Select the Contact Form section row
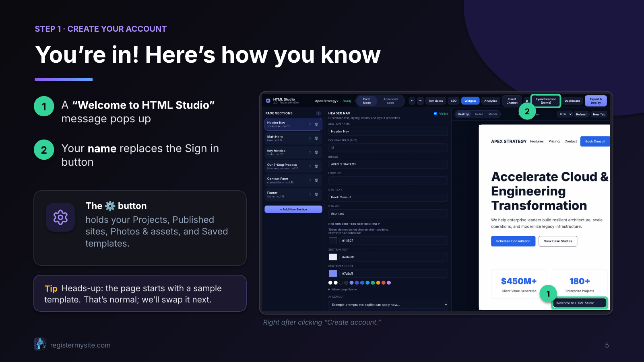This screenshot has height=362, width=644. pos(293,181)
